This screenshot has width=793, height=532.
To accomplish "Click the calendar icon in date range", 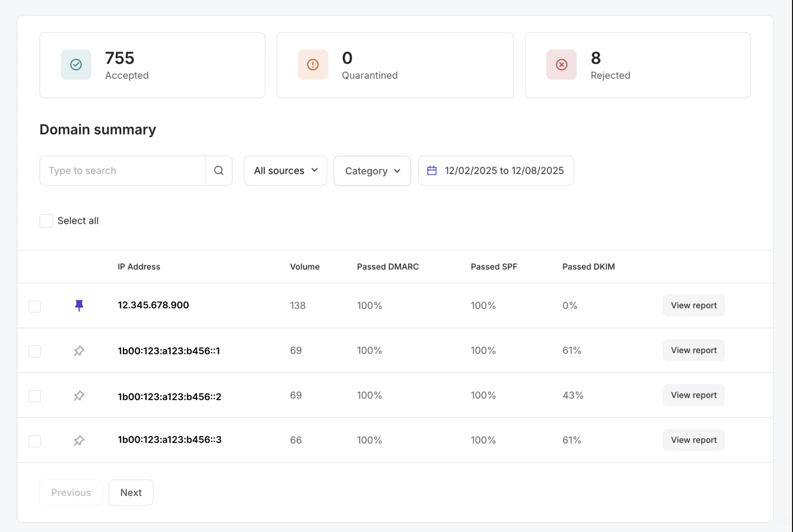I will coord(432,171).
